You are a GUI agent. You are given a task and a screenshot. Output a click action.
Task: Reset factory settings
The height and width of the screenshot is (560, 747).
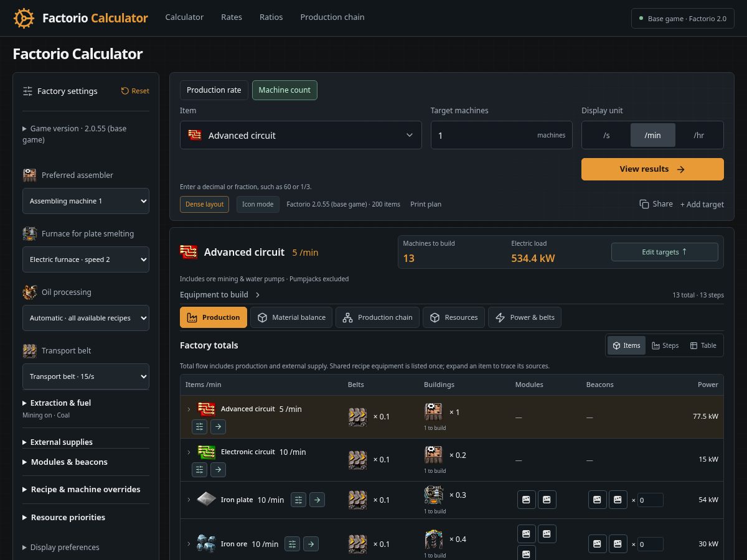tap(135, 91)
